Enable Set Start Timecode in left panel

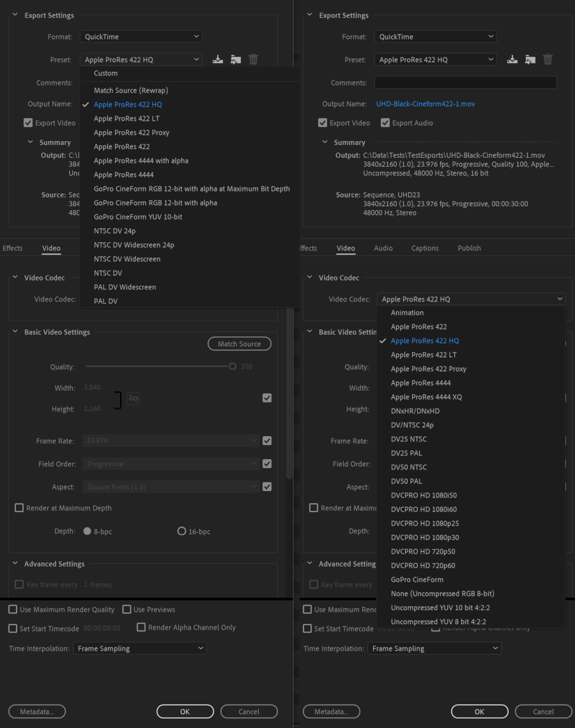pyautogui.click(x=13, y=628)
